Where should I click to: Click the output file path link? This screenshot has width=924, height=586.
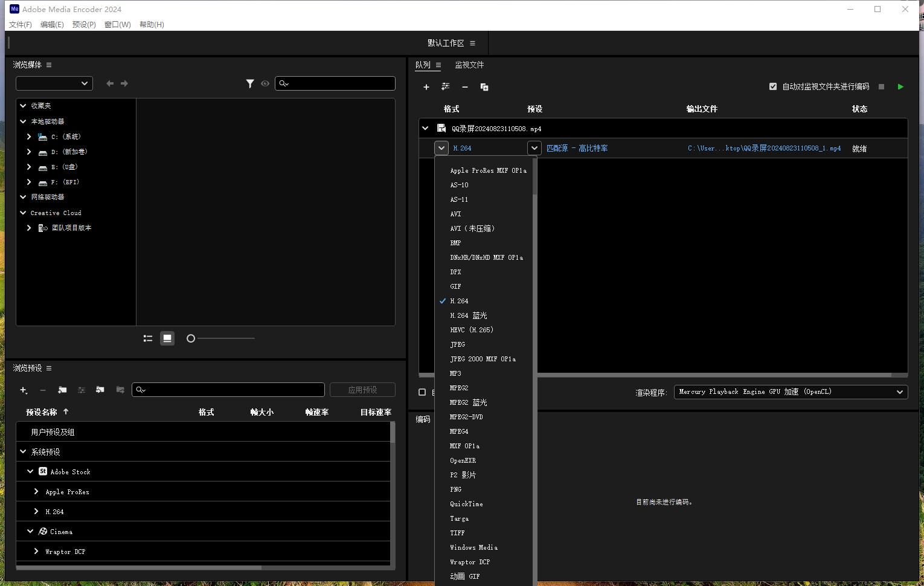pos(764,148)
